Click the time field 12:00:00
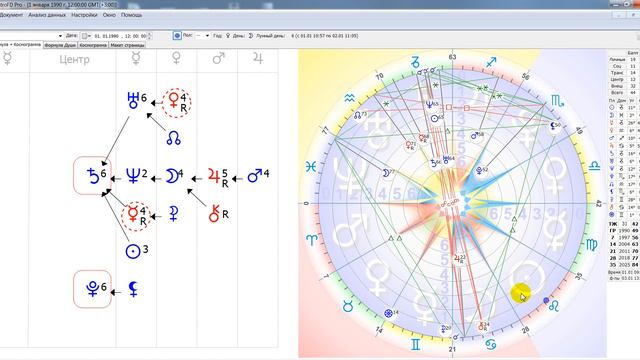The height and width of the screenshot is (360, 640). click(x=136, y=36)
